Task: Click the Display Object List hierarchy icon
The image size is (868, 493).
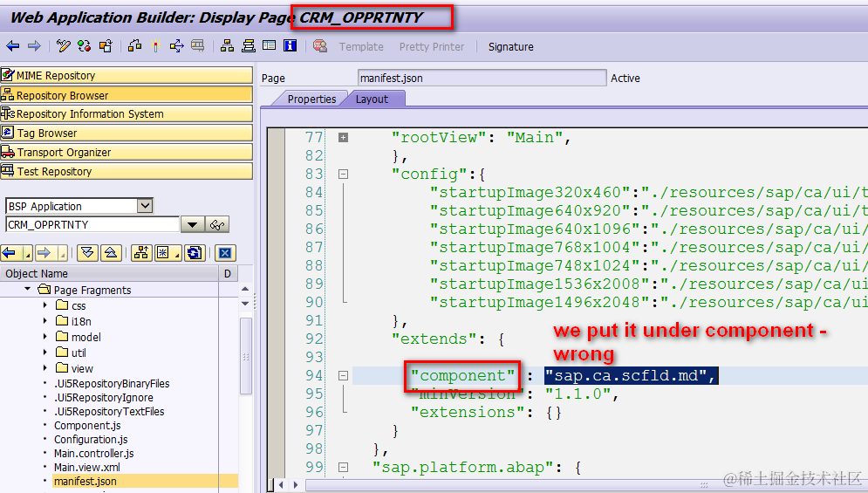Action: [x=227, y=46]
